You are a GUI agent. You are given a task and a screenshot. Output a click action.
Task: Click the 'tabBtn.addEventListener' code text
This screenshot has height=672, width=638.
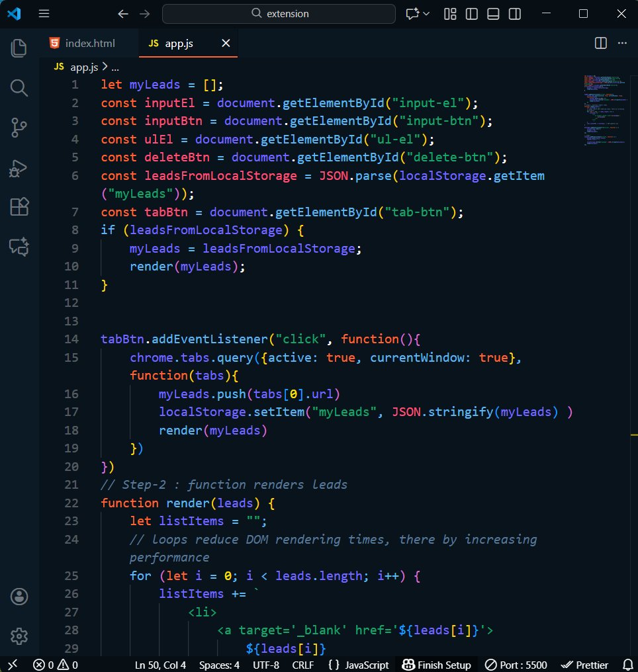pyautogui.click(x=184, y=339)
